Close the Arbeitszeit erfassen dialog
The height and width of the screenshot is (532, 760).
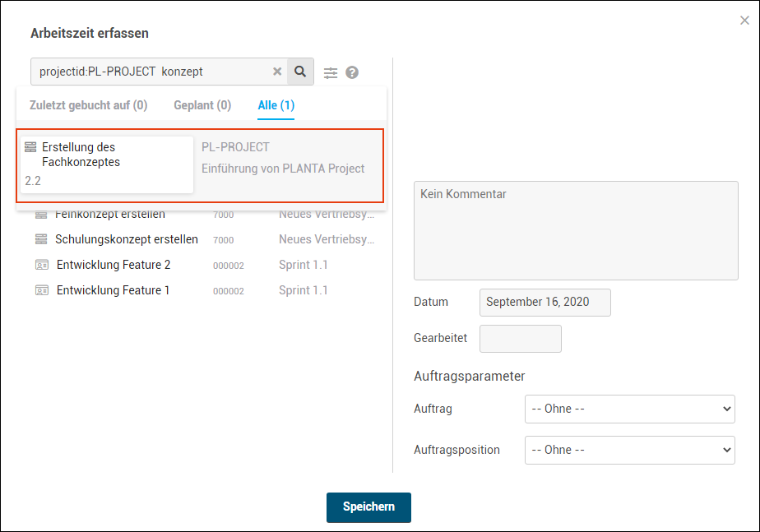(744, 21)
